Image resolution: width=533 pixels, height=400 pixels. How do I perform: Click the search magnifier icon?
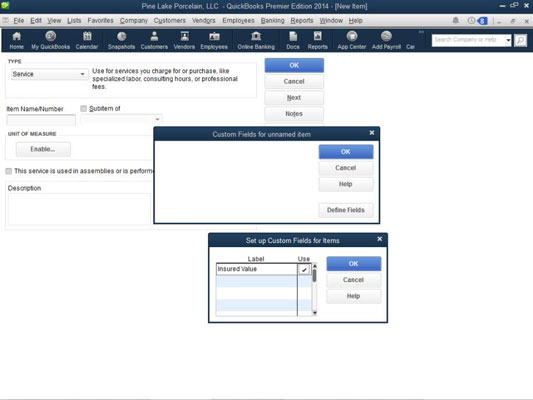pyautogui.click(x=520, y=40)
